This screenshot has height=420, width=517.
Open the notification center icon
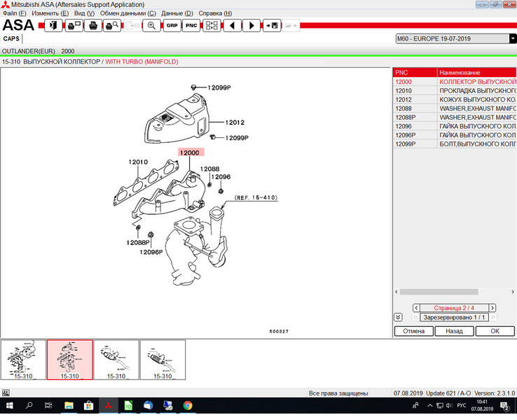[505, 406]
